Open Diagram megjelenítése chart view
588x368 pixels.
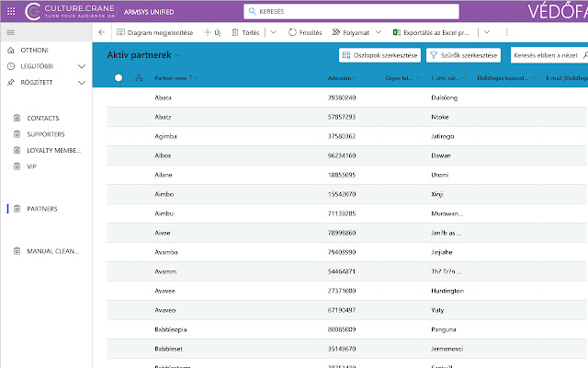(153, 31)
